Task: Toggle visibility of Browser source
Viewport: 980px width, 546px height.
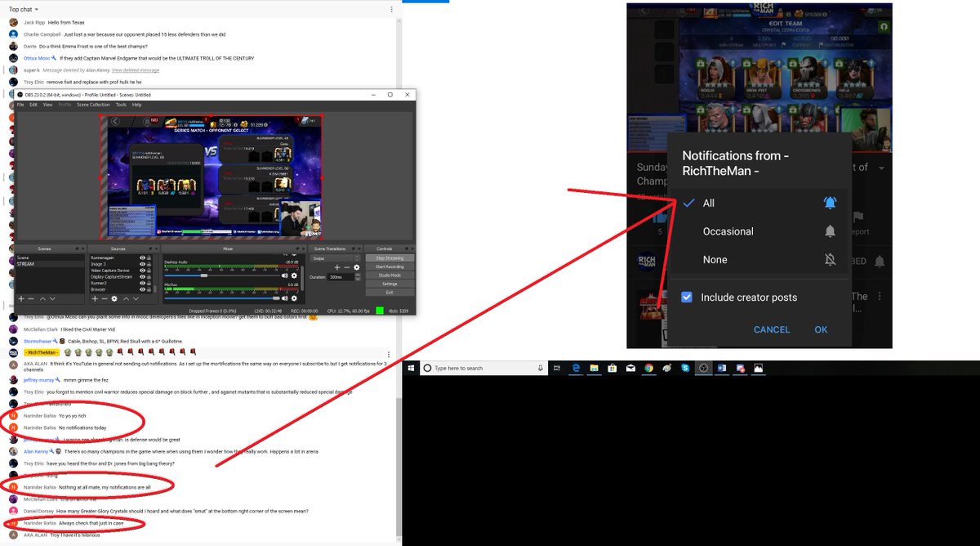Action: (x=142, y=289)
